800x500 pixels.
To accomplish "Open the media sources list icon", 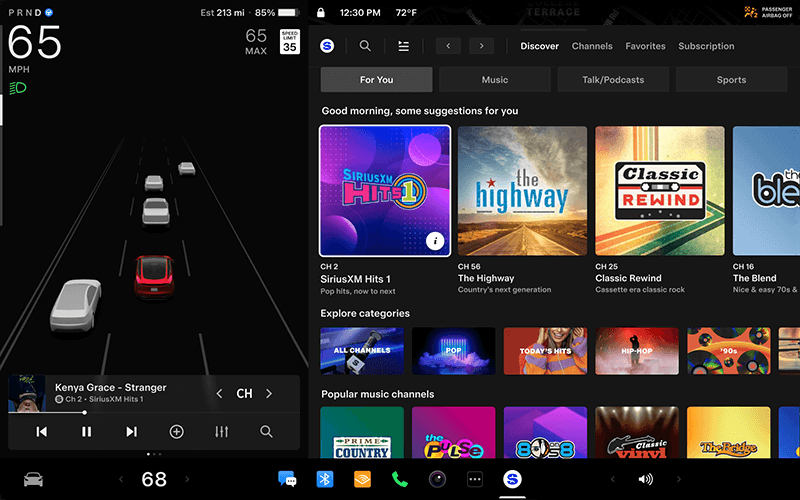I will 403,46.
